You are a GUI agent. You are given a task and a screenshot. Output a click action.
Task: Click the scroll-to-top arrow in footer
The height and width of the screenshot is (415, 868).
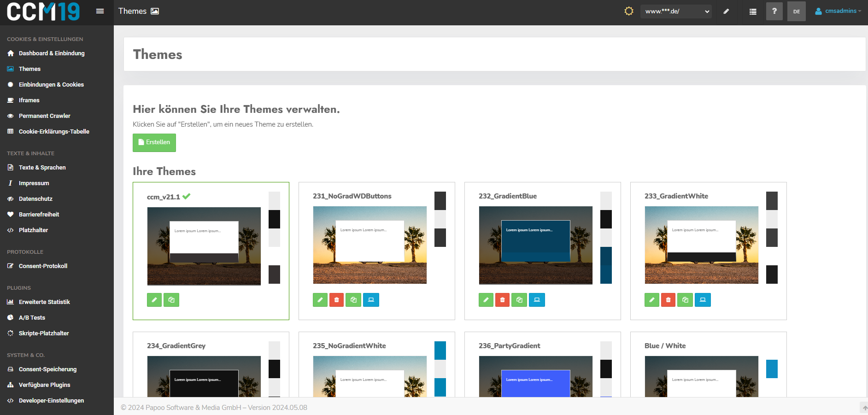(864, 408)
